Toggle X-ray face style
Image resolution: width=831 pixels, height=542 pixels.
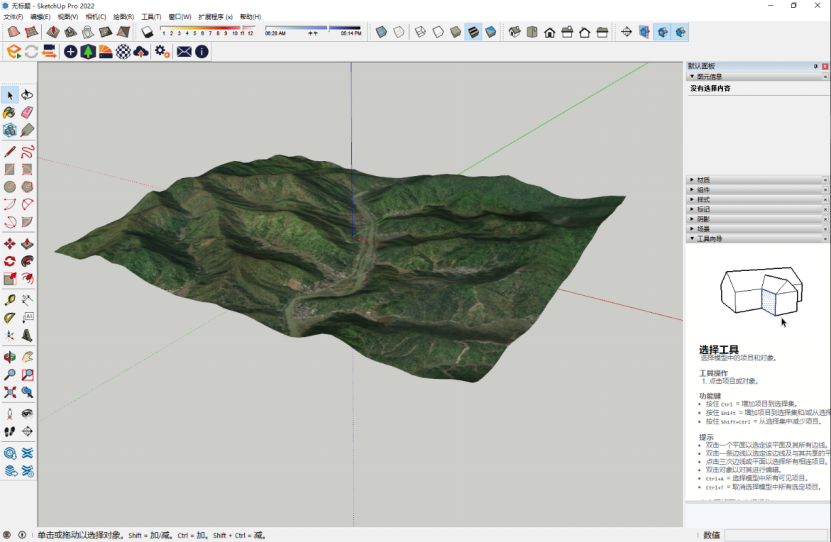(382, 32)
